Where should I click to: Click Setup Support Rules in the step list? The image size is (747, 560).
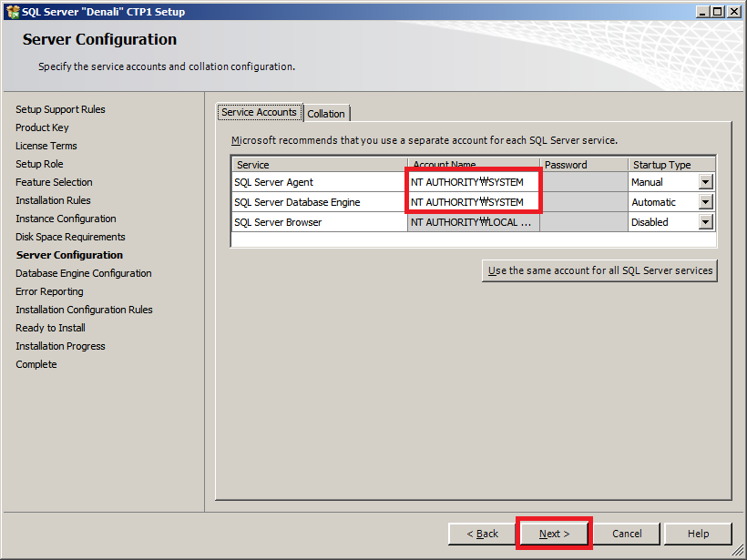coord(60,109)
